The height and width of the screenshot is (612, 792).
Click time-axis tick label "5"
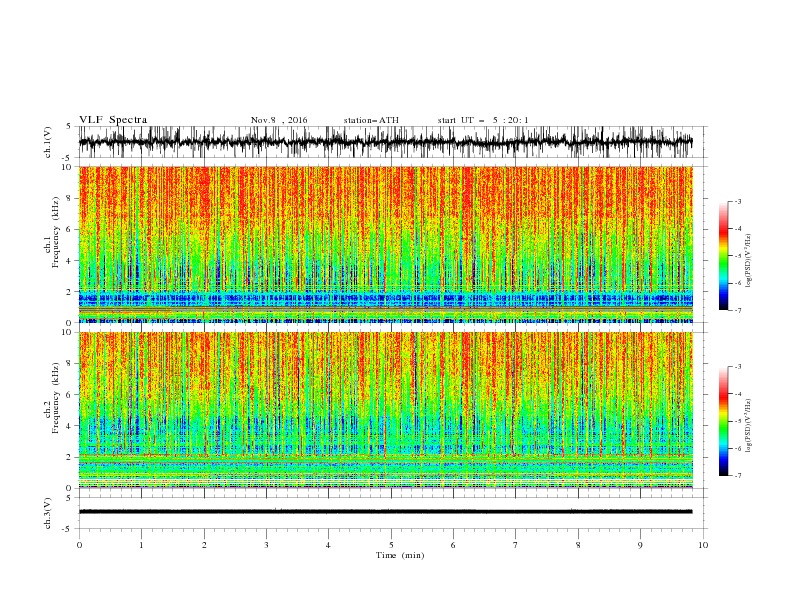click(391, 545)
